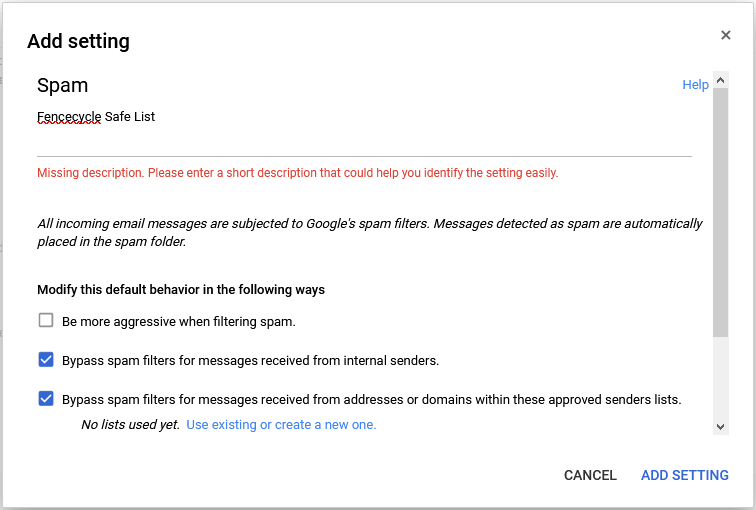Viewport: 756px width, 510px height.
Task: Uncheck bypass filters for internal senders
Action: tap(46, 359)
